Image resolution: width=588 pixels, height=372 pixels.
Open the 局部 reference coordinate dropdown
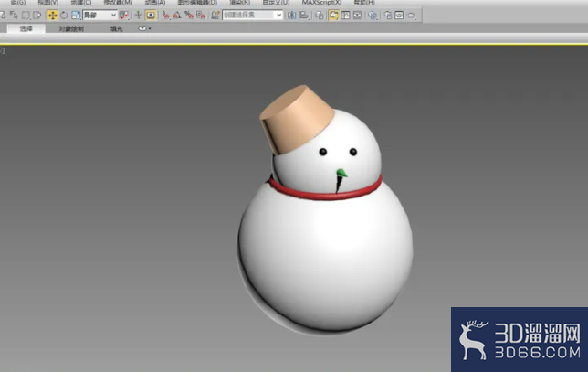100,15
